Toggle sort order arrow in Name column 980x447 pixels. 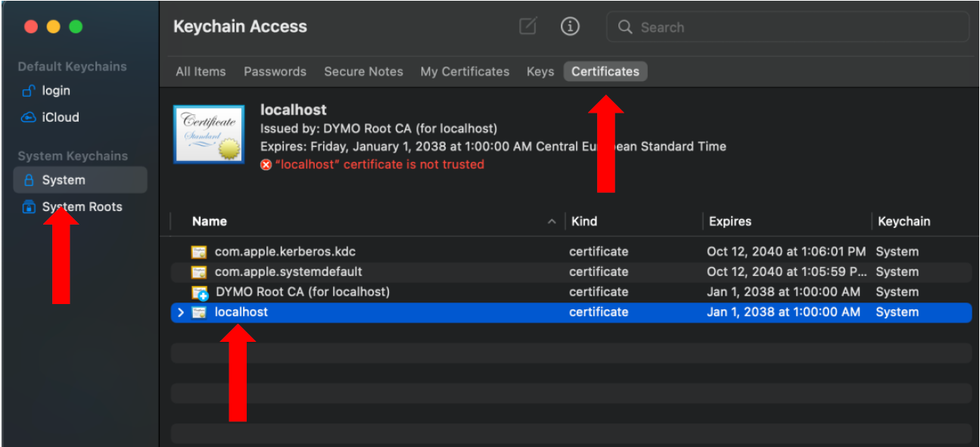tap(551, 222)
